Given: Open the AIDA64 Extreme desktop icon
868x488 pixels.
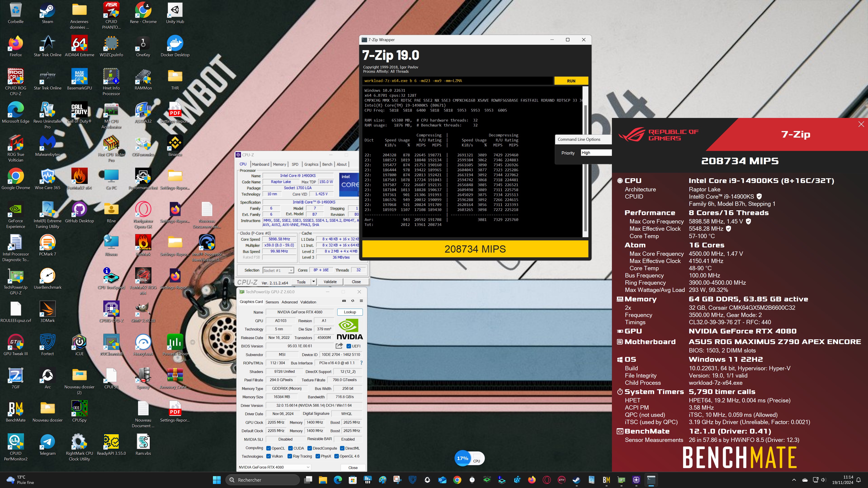Looking at the screenshot, I should coord(80,47).
